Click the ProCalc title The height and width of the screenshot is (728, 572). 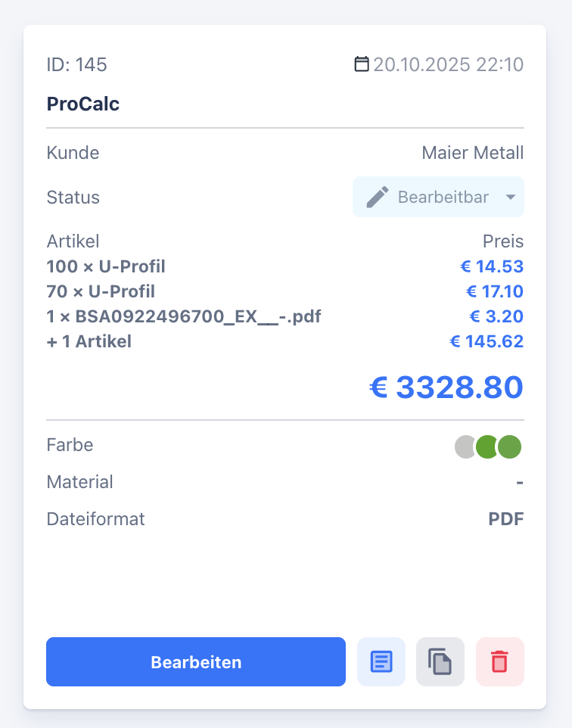tap(83, 104)
